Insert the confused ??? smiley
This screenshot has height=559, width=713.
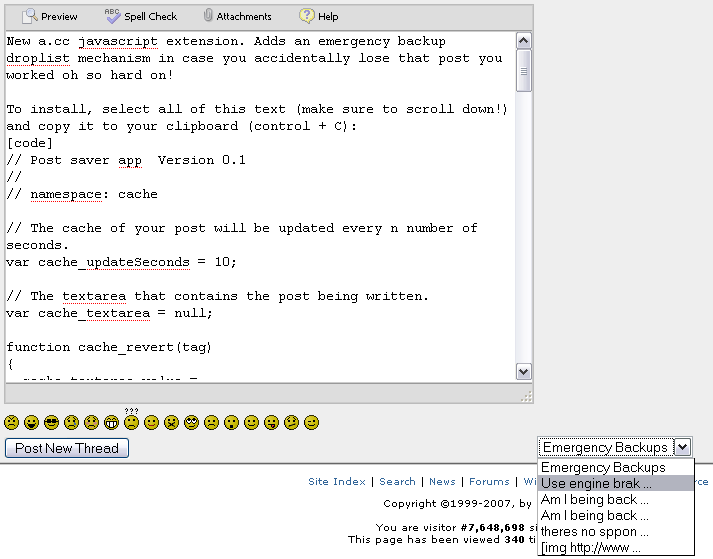(x=131, y=421)
